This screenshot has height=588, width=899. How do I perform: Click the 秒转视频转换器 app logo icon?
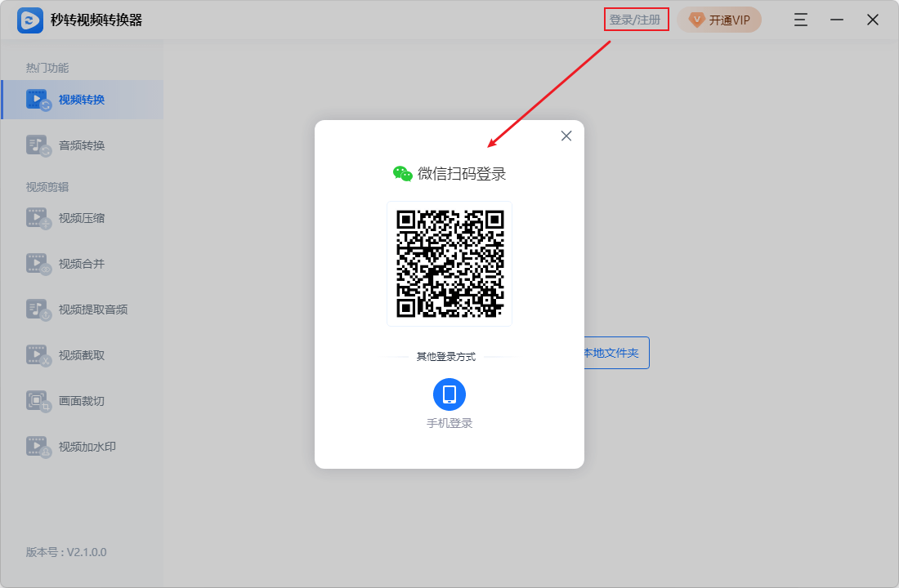point(30,20)
